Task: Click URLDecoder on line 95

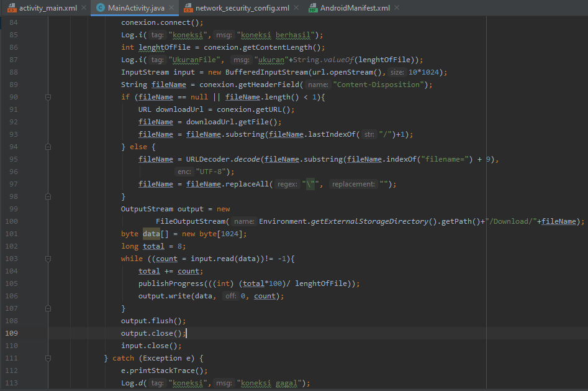Action: coord(208,159)
